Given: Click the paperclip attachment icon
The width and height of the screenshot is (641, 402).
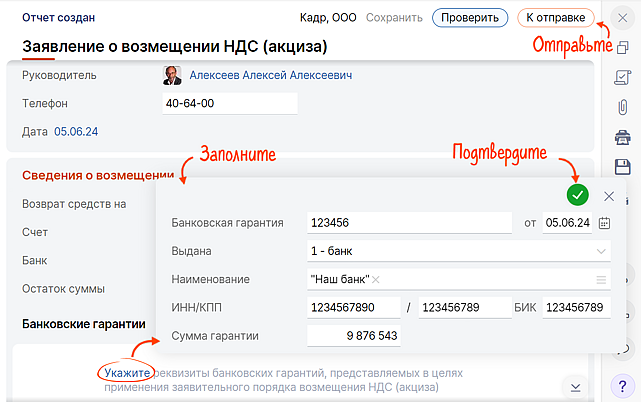Looking at the screenshot, I should click(x=622, y=106).
